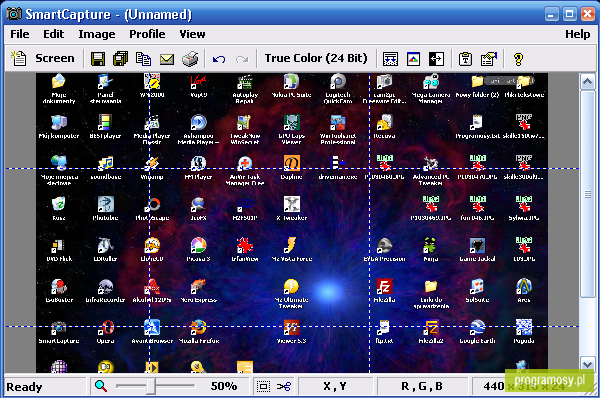Send capture by email envelope icon
Viewport: 600px width, 398px height.
167,59
